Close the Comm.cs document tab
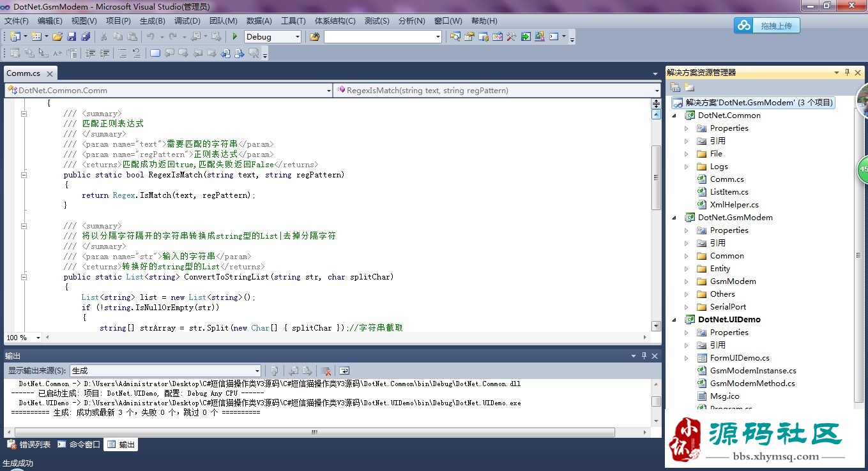This screenshot has height=471, width=868. pos(50,73)
